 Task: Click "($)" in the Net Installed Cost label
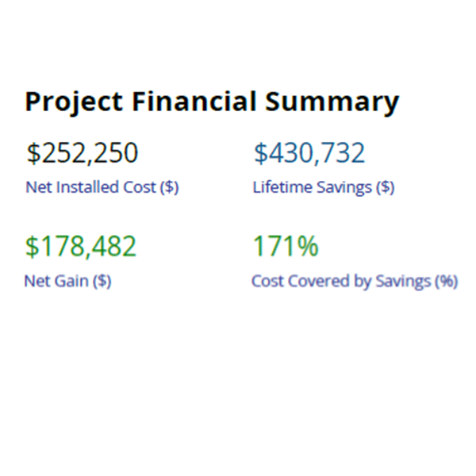tap(169, 188)
